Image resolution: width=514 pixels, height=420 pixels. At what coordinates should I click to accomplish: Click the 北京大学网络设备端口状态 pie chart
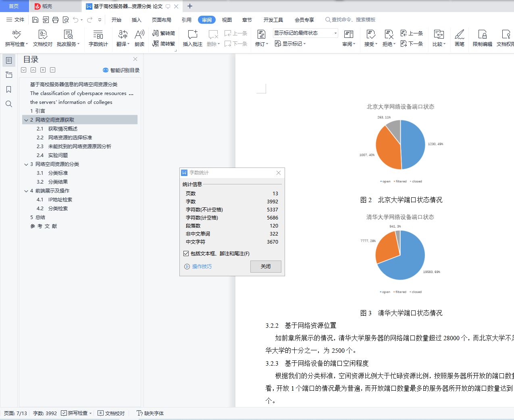click(400, 144)
